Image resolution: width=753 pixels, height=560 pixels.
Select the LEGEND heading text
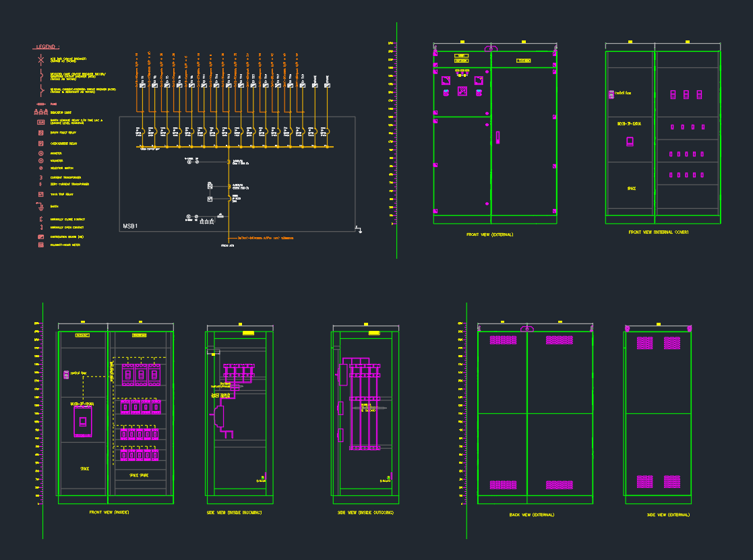tap(47, 47)
